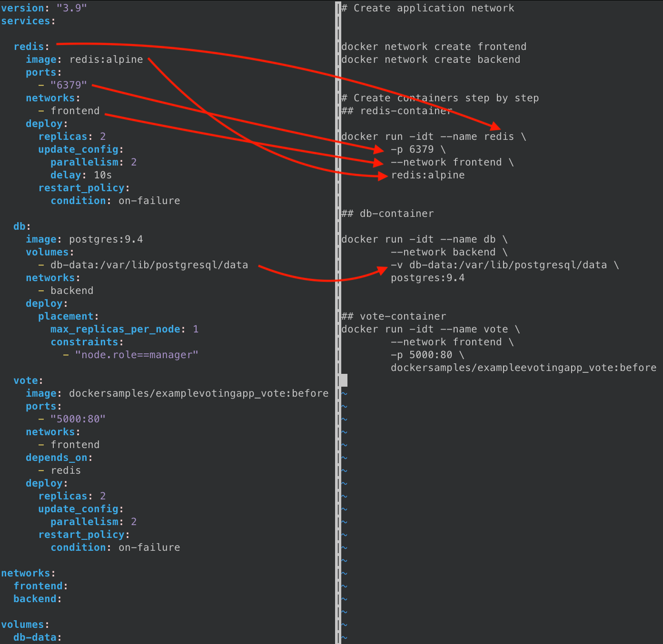Click vote image name in right pane
This screenshot has height=644, width=663.
point(524,368)
